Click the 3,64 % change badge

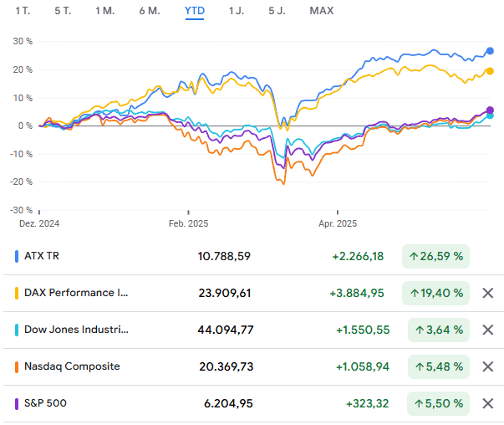point(439,330)
